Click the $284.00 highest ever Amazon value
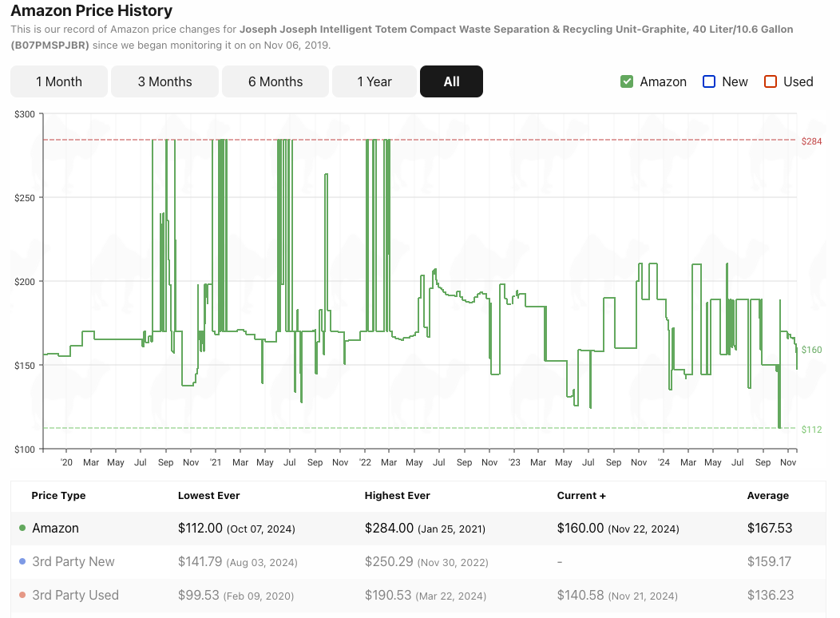The height and width of the screenshot is (618, 840). pyautogui.click(x=389, y=528)
